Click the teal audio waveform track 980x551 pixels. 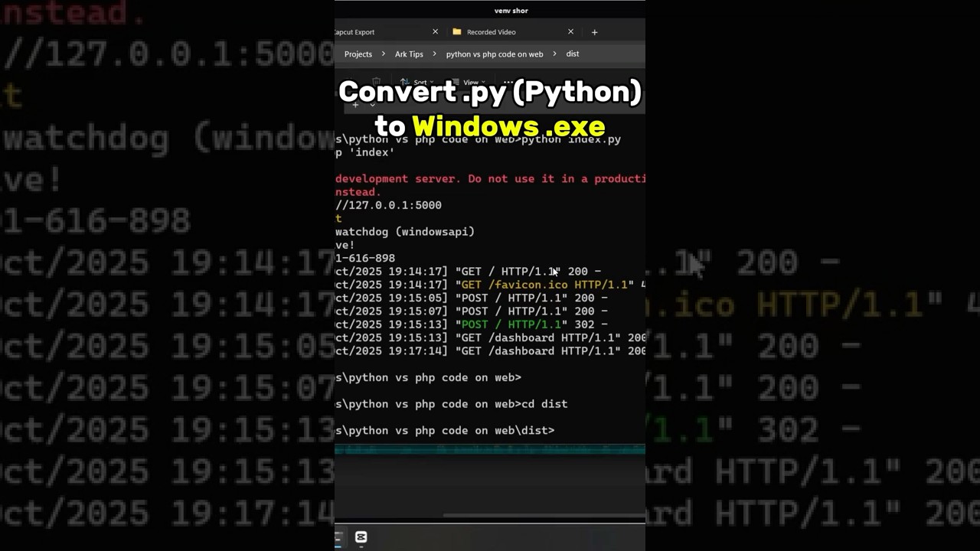pos(490,449)
